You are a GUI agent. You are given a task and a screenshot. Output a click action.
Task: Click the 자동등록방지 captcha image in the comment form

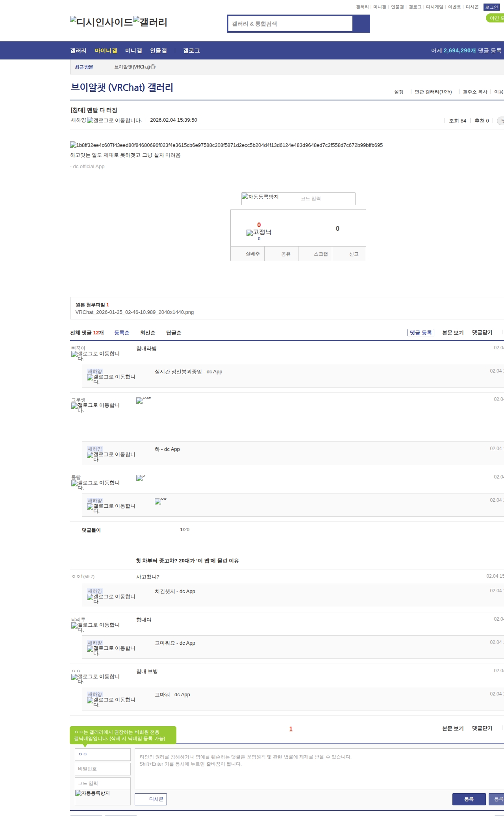click(x=93, y=793)
